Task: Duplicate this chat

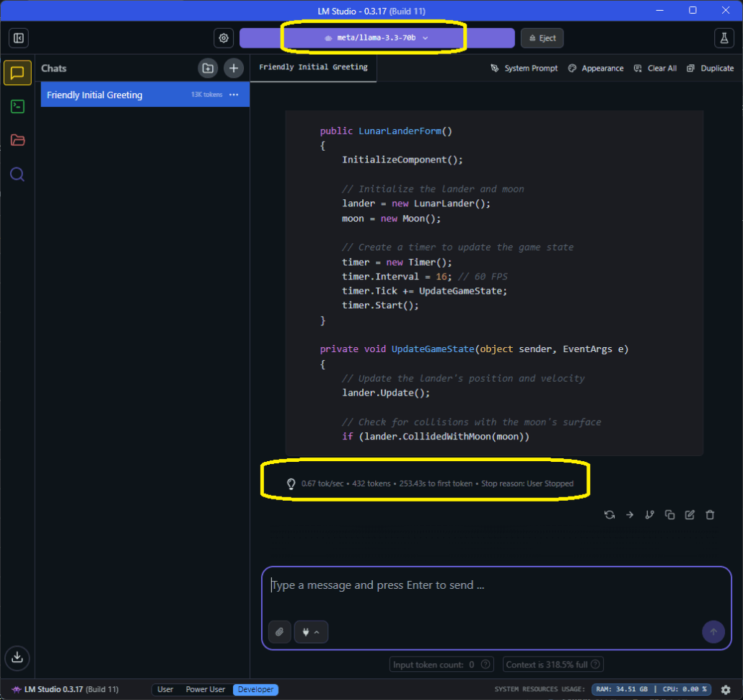Action: click(x=710, y=69)
